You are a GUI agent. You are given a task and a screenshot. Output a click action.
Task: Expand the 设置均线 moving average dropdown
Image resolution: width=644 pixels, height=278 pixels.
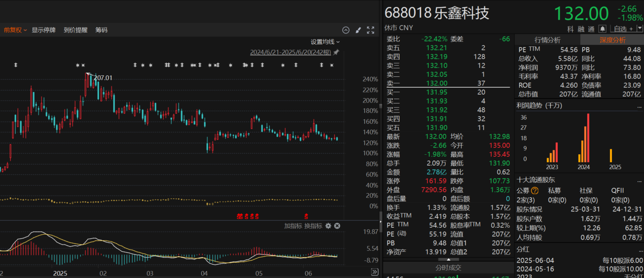pos(325,42)
